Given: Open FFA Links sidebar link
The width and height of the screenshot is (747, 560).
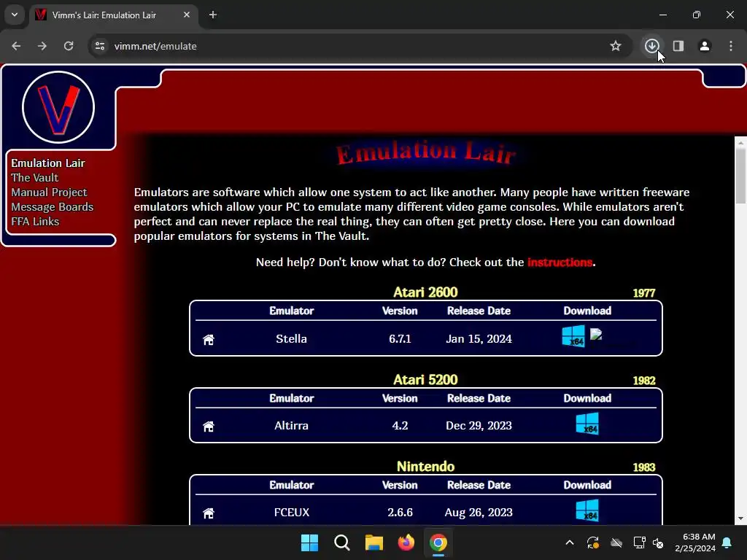Looking at the screenshot, I should [x=35, y=222].
